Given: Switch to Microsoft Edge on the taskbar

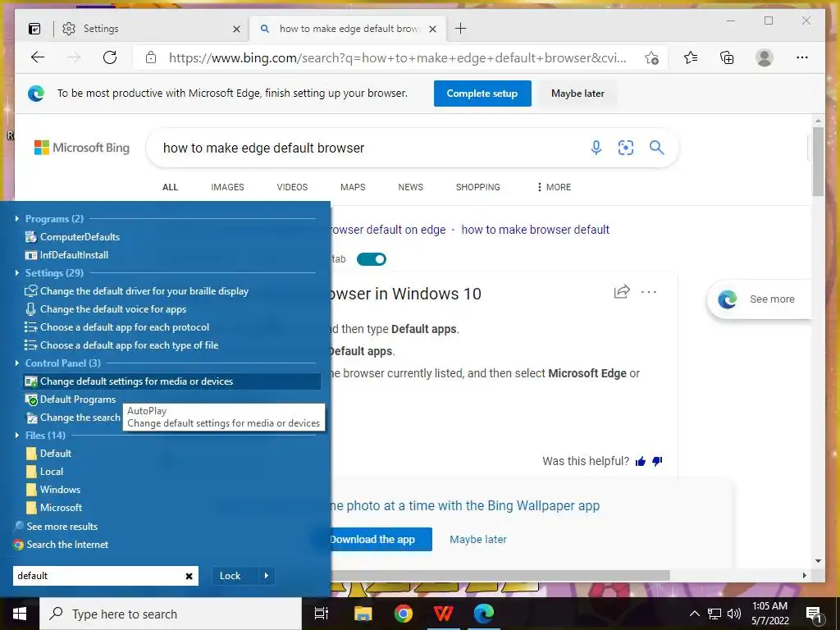Looking at the screenshot, I should (x=484, y=614).
